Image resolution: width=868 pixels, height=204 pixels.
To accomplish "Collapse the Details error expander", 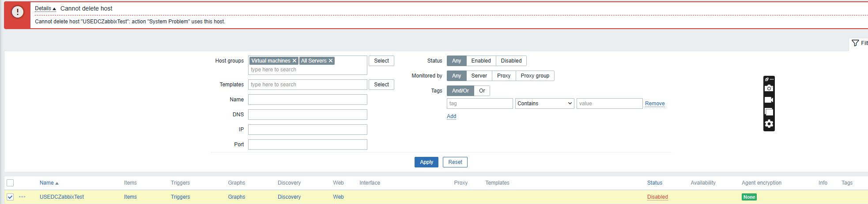I will pyautogui.click(x=45, y=8).
